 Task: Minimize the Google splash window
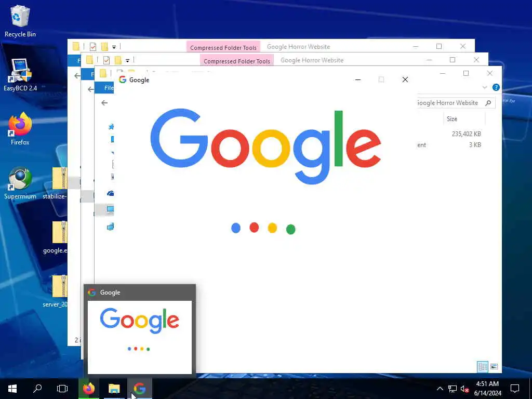[357, 79]
